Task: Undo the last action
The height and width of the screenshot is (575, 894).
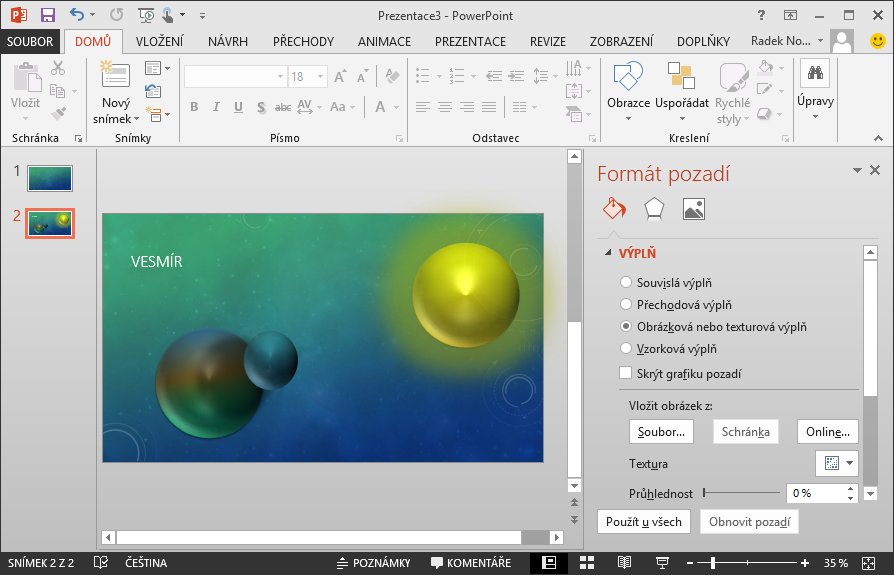Action: coord(76,15)
